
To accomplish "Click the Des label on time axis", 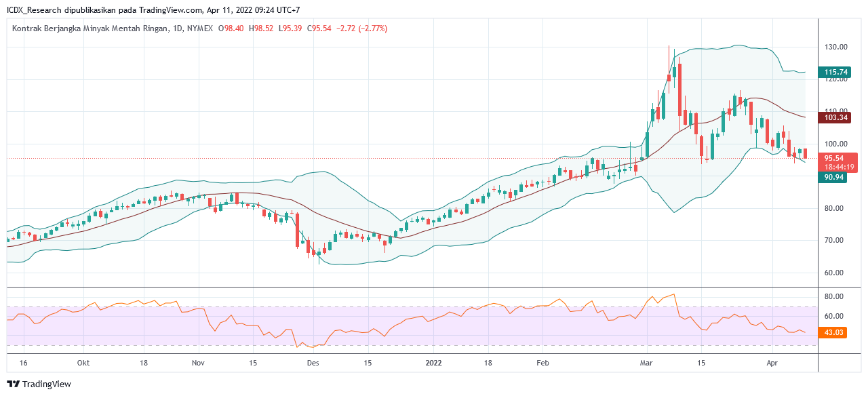I will pyautogui.click(x=311, y=363).
